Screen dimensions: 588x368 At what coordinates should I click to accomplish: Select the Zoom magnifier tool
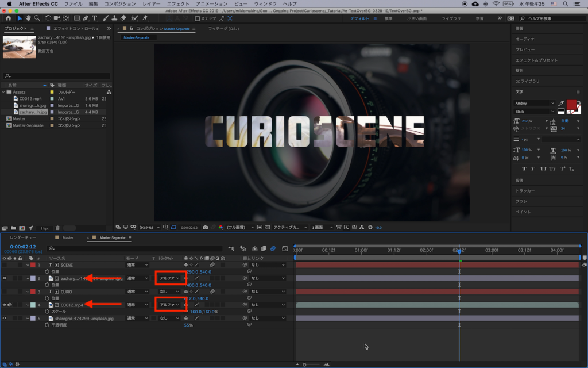[37, 18]
